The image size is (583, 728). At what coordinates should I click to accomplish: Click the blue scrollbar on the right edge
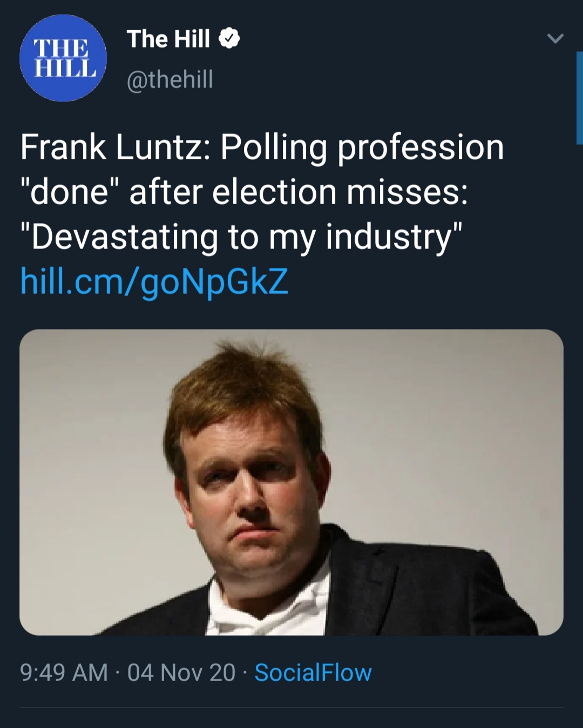click(579, 98)
